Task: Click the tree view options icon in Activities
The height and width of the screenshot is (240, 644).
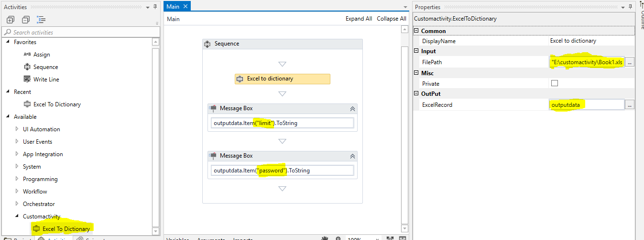Action: click(41, 20)
